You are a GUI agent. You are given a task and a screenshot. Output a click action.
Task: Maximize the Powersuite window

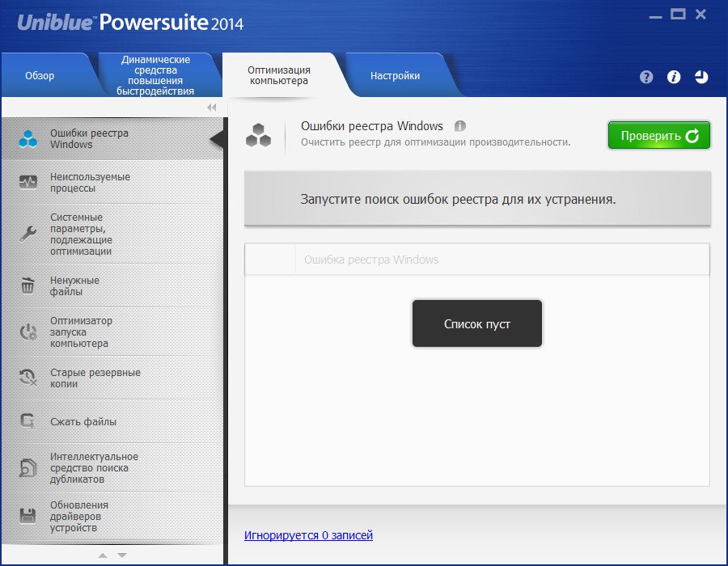tap(678, 15)
